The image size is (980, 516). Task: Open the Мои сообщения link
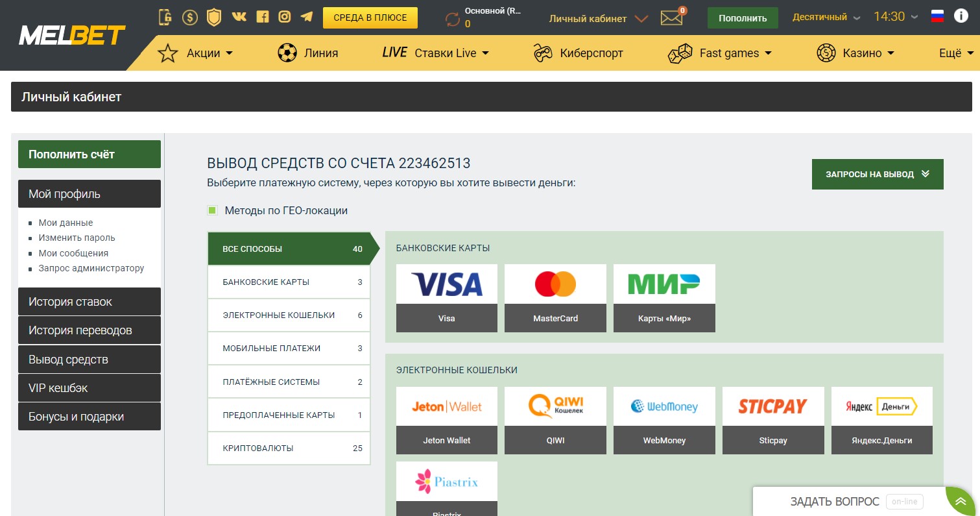pyautogui.click(x=73, y=253)
